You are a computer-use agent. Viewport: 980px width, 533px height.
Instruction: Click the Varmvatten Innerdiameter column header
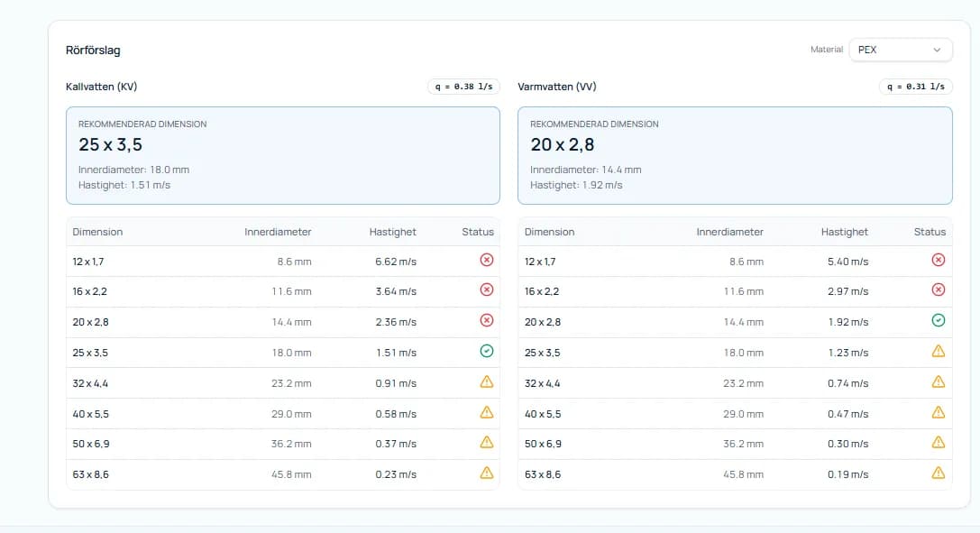pyautogui.click(x=730, y=232)
